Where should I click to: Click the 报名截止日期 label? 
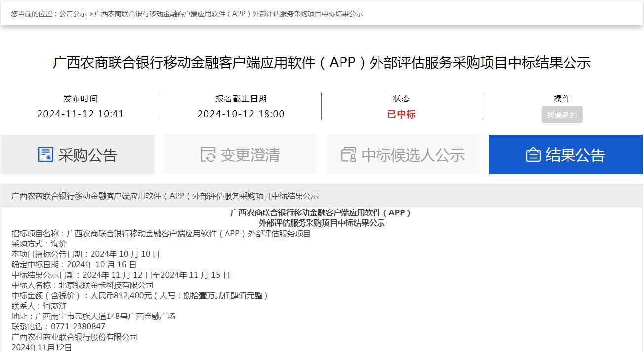241,99
